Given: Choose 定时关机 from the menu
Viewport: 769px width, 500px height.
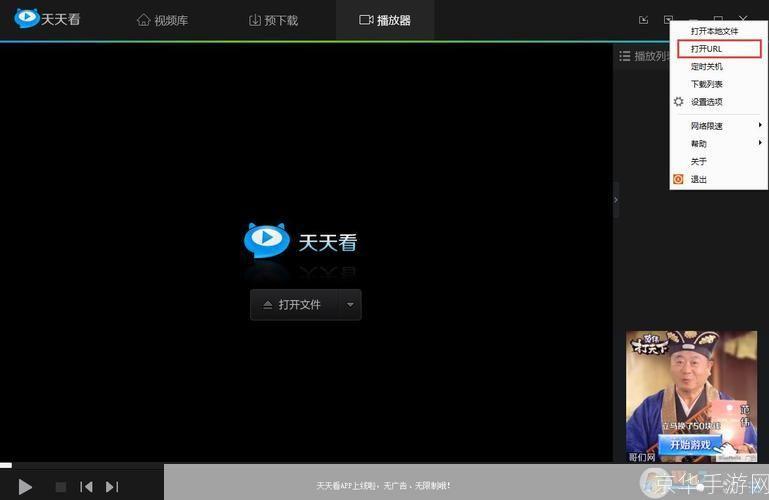Looking at the screenshot, I should (706, 67).
